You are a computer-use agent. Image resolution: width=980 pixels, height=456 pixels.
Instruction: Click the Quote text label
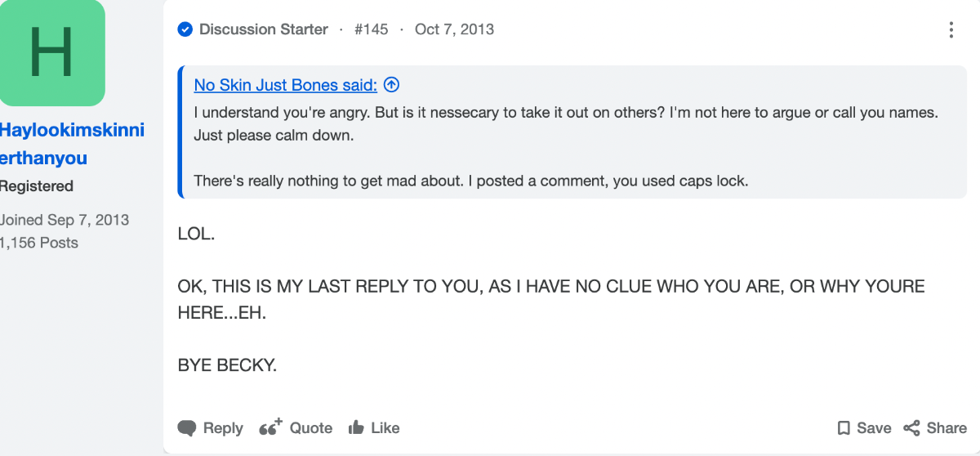pyautogui.click(x=311, y=428)
